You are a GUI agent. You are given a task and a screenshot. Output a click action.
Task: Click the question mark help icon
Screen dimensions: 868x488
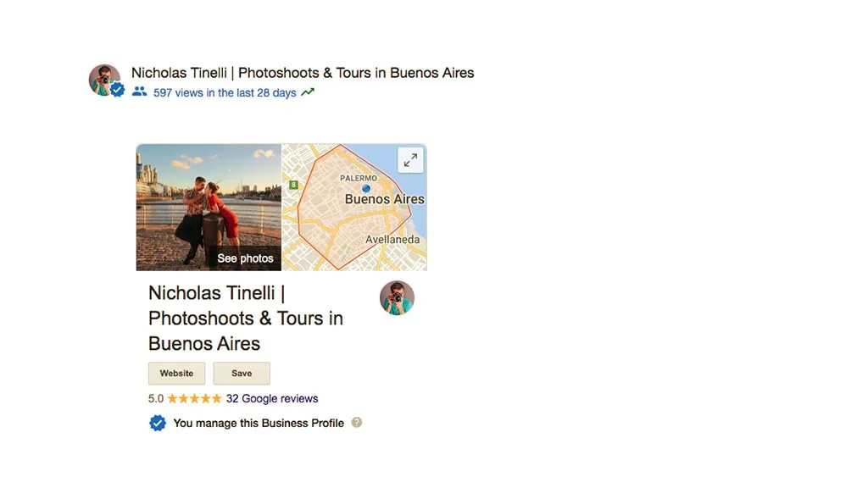[x=357, y=422]
